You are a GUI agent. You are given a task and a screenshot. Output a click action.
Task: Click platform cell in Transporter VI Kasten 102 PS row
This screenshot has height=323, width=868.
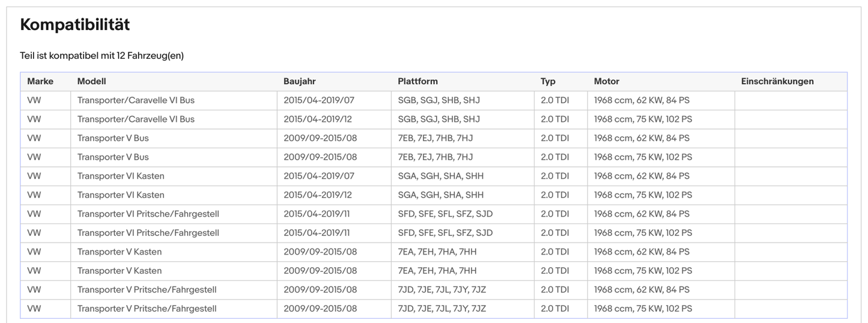click(440, 195)
